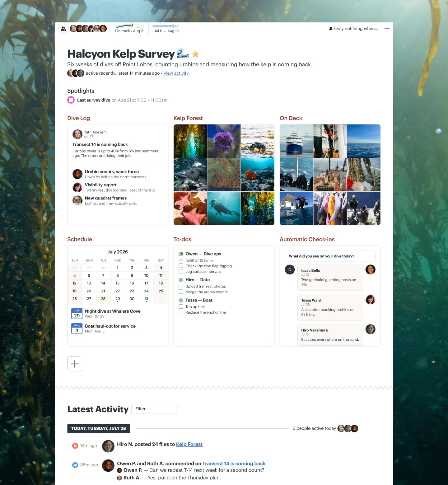Image resolution: width=448 pixels, height=485 pixels.
Task: Select July 29 on the calendar
Action: 118,299
